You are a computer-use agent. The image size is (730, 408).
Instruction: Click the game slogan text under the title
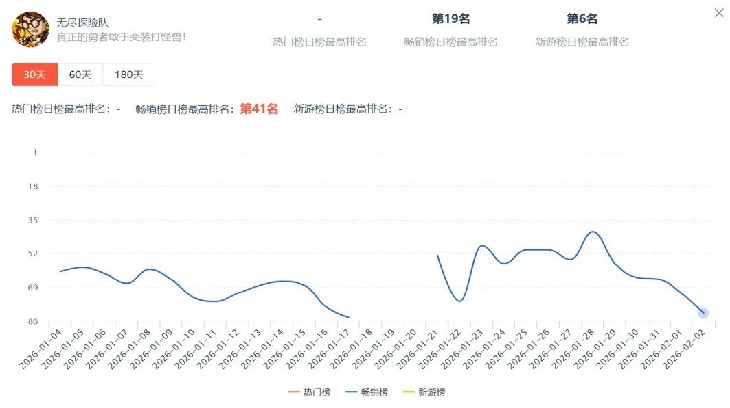[120, 36]
